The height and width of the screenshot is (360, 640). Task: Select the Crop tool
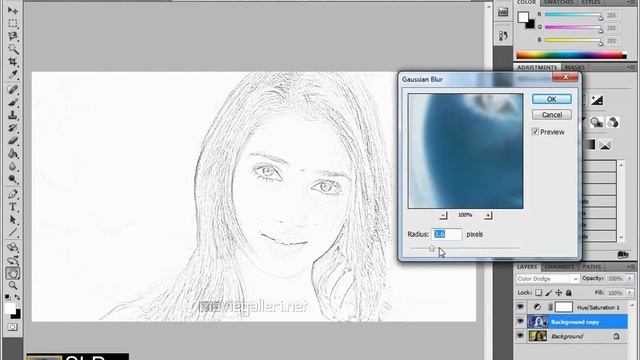point(13,62)
